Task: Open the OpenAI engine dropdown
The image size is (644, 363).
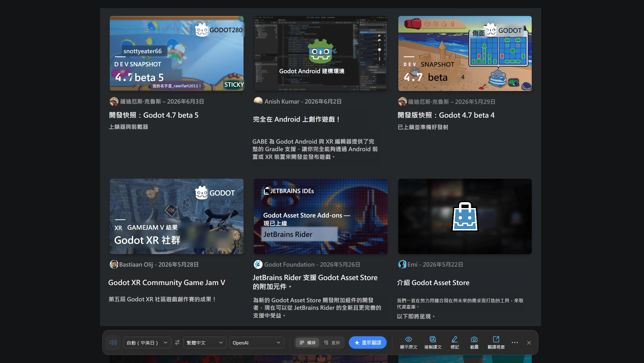Action: coord(256,343)
